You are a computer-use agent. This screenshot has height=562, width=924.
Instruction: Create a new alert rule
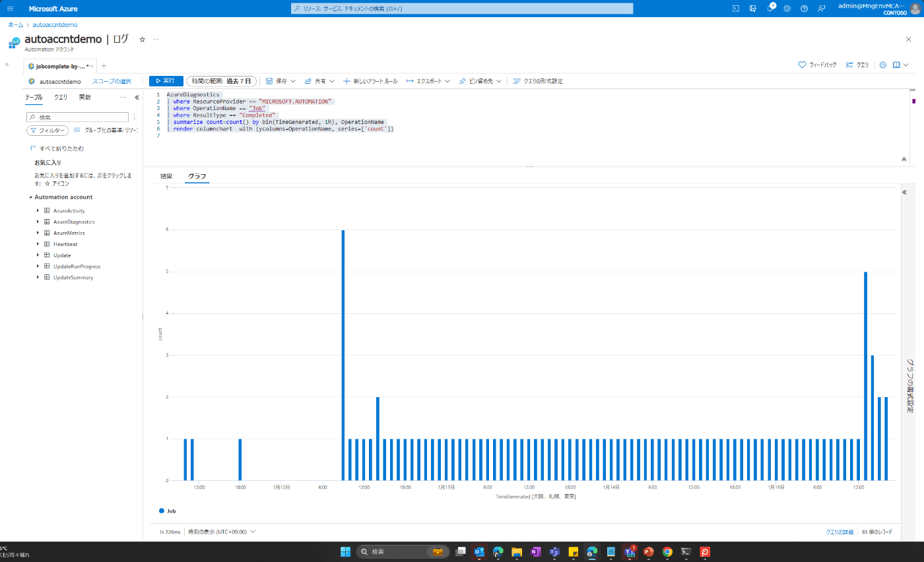coord(370,81)
